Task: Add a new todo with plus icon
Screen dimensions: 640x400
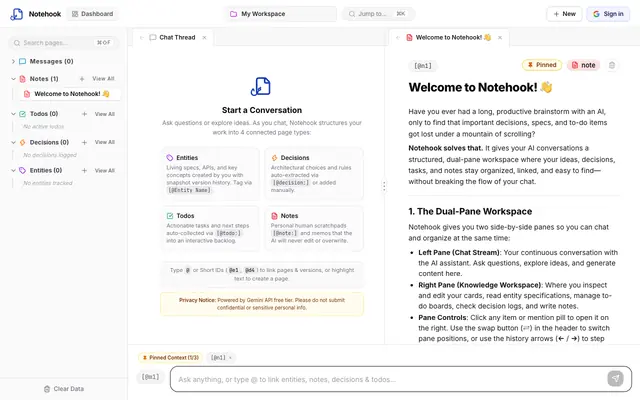Action: pos(84,114)
